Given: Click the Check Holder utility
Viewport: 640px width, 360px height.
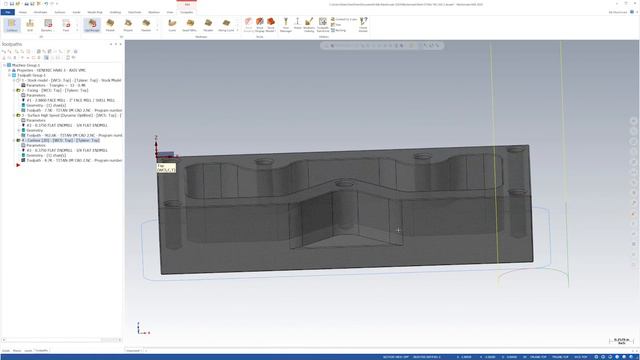Looking at the screenshot, I should (x=363, y=25).
